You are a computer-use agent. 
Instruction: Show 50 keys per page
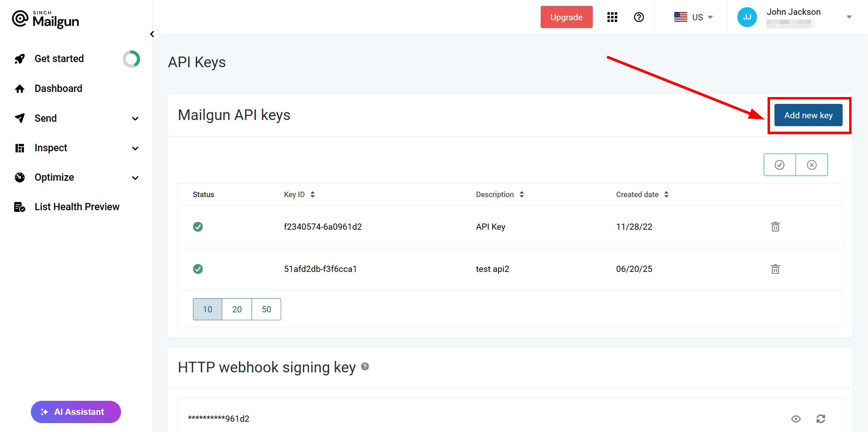(x=266, y=309)
